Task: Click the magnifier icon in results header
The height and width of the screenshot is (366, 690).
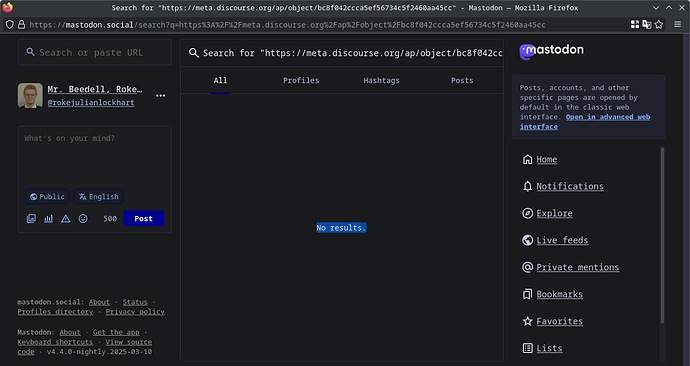Action: click(x=193, y=53)
